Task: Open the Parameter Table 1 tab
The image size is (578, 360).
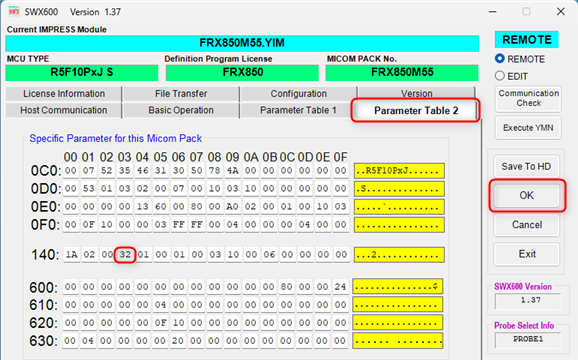Action: (298, 110)
